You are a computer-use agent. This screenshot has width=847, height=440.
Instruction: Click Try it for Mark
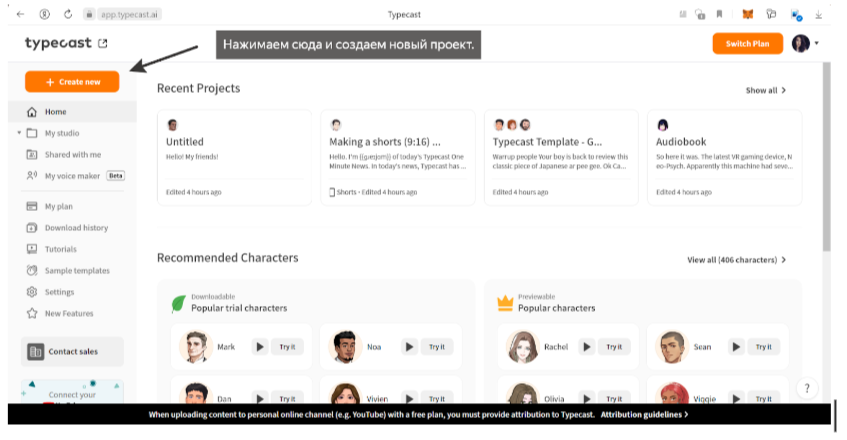click(x=287, y=347)
